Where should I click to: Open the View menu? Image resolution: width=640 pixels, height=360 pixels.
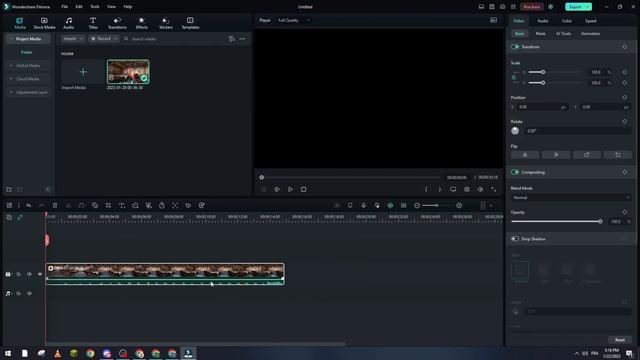(111, 7)
